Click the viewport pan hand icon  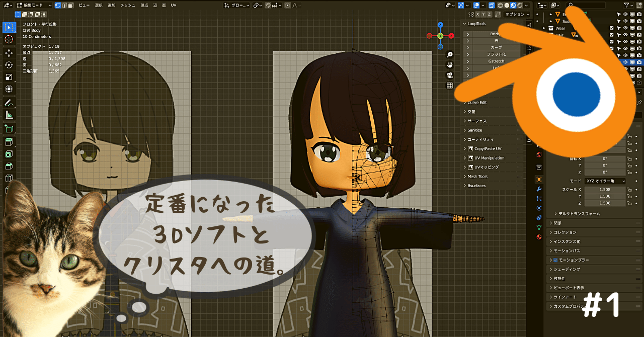tap(450, 65)
